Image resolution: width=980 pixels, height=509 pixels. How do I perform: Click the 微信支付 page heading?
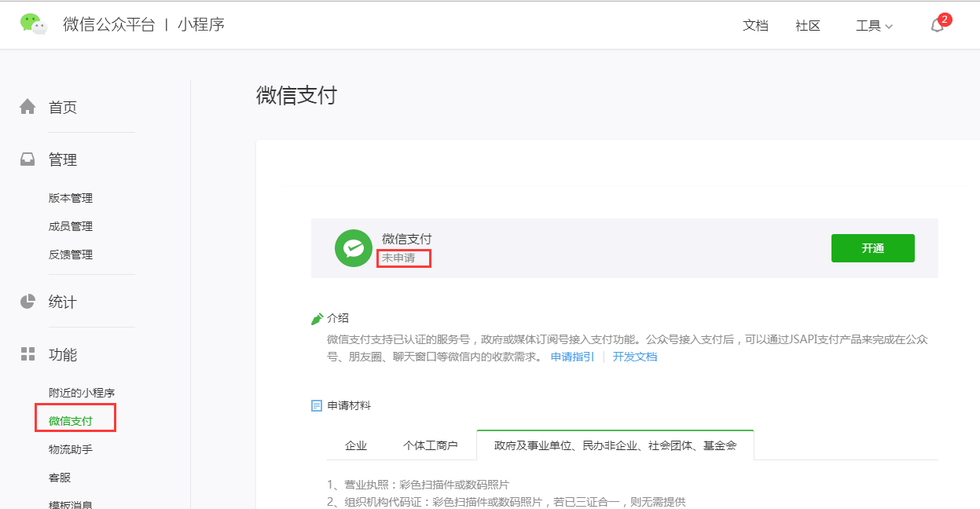[x=296, y=96]
